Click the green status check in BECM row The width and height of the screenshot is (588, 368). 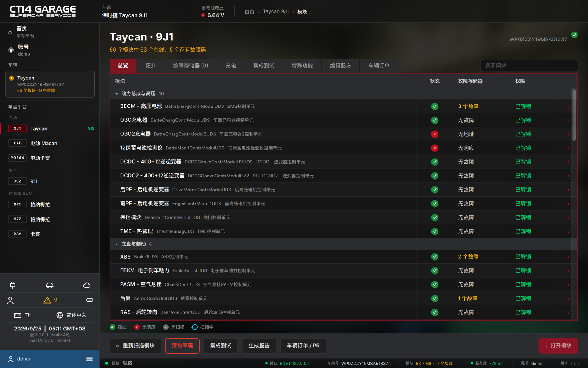(x=435, y=106)
